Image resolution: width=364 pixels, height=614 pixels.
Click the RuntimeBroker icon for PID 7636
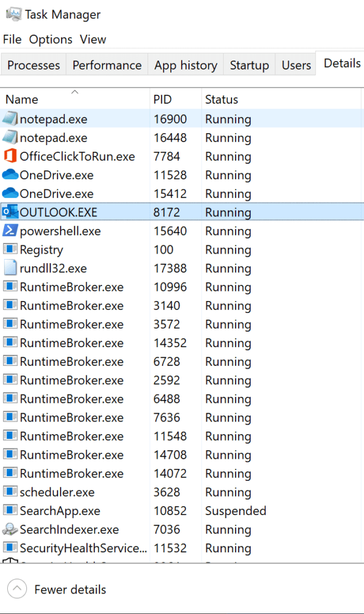10,417
